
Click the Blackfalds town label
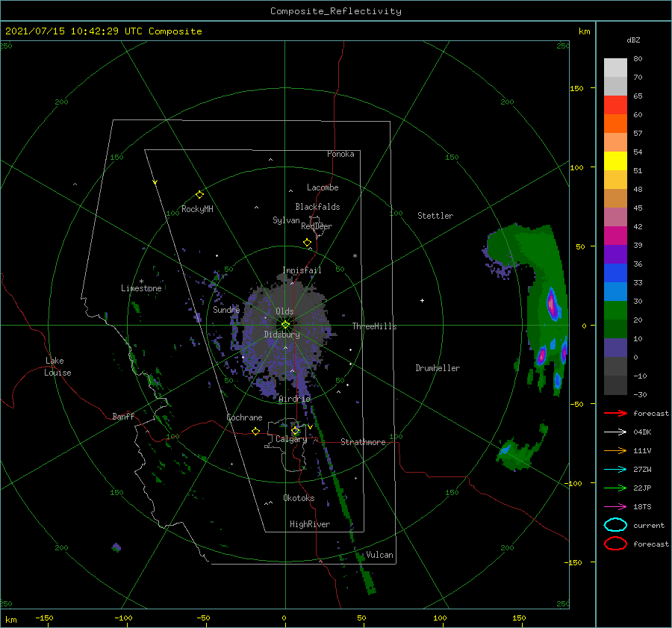click(317, 207)
